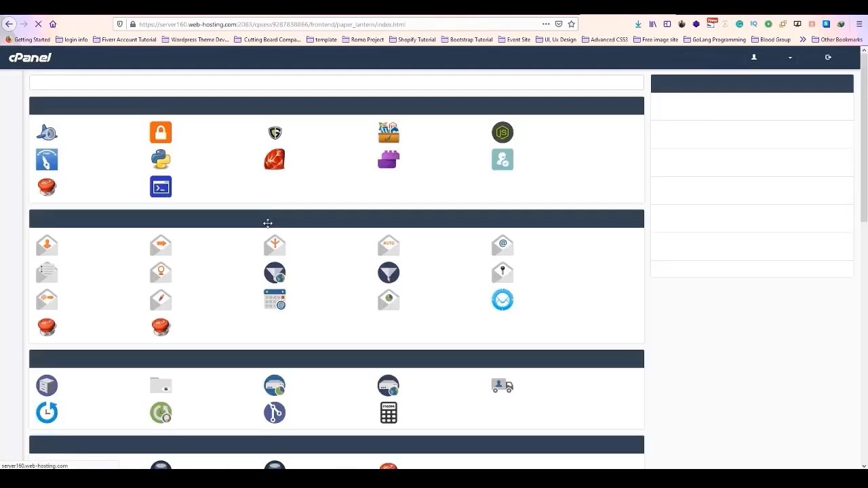Open Bootstrap Tutorial bookmark folder

pos(467,39)
